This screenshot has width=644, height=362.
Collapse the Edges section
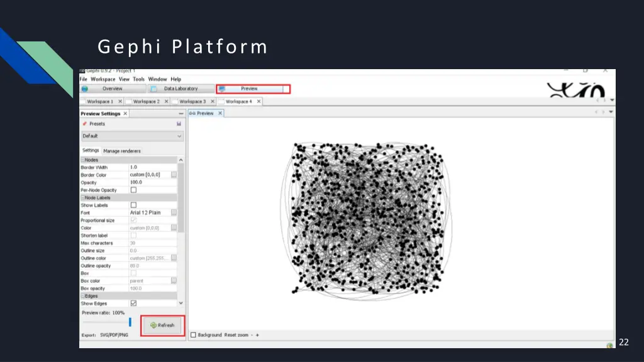click(82, 296)
